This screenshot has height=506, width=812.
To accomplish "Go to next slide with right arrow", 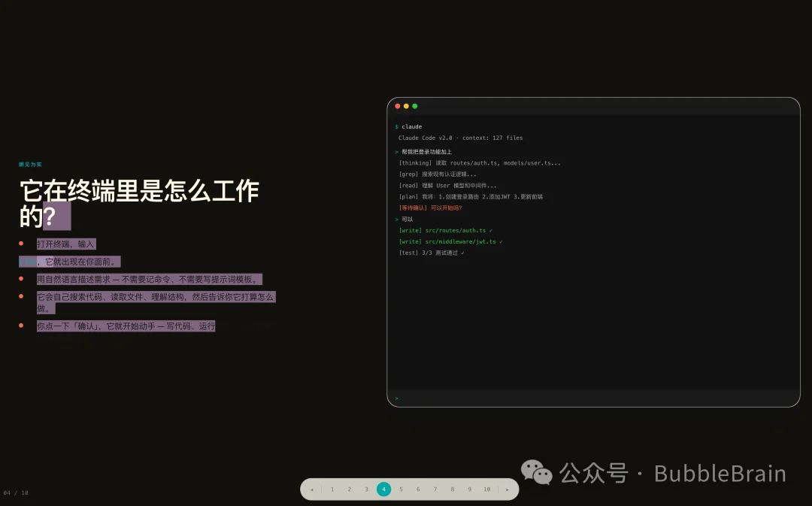I will point(507,489).
